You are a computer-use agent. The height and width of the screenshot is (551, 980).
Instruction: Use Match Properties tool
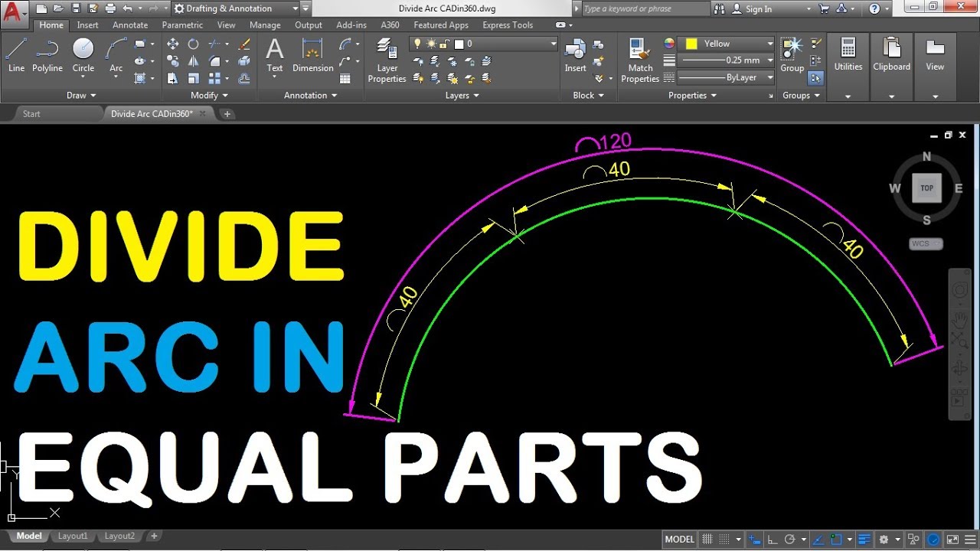click(x=640, y=61)
